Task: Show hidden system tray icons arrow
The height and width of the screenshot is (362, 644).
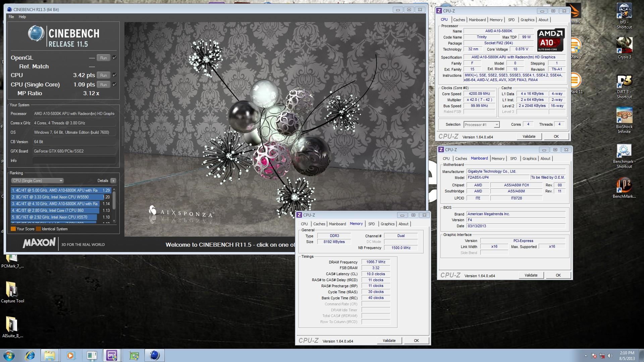Action: point(586,356)
